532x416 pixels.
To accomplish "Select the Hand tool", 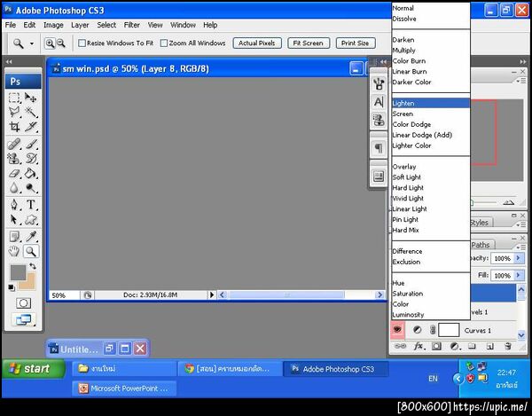I will 14,251.
